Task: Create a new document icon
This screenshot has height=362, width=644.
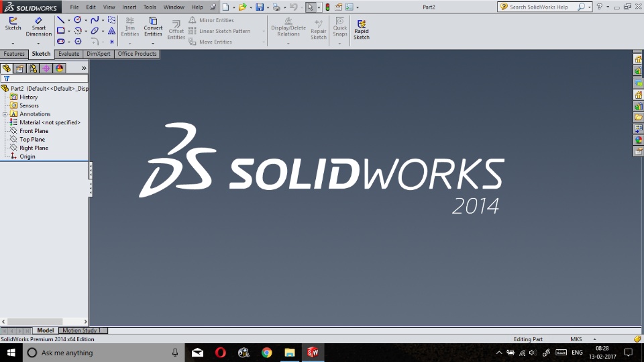Action: 225,7
